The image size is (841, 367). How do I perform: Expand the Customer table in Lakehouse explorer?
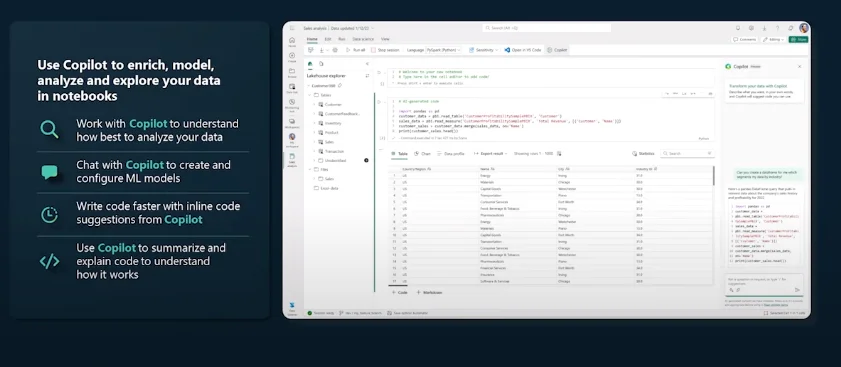click(314, 105)
